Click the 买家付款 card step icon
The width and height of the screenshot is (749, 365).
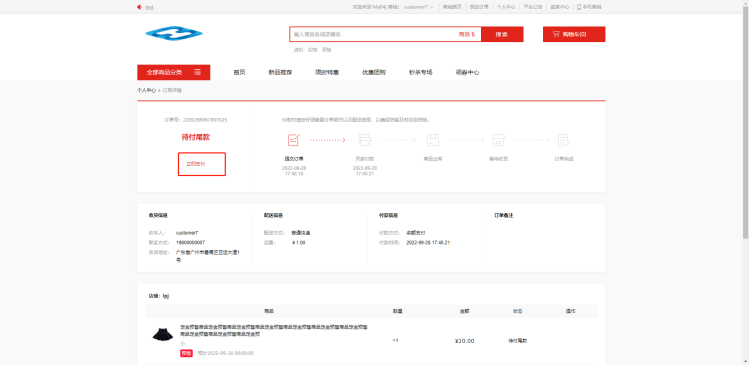click(365, 140)
